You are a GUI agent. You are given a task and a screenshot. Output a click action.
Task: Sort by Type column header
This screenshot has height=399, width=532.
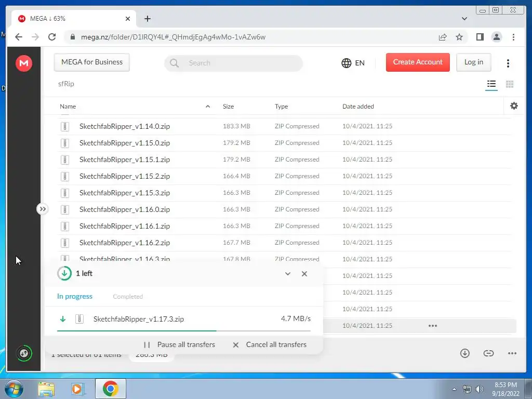pos(281,107)
